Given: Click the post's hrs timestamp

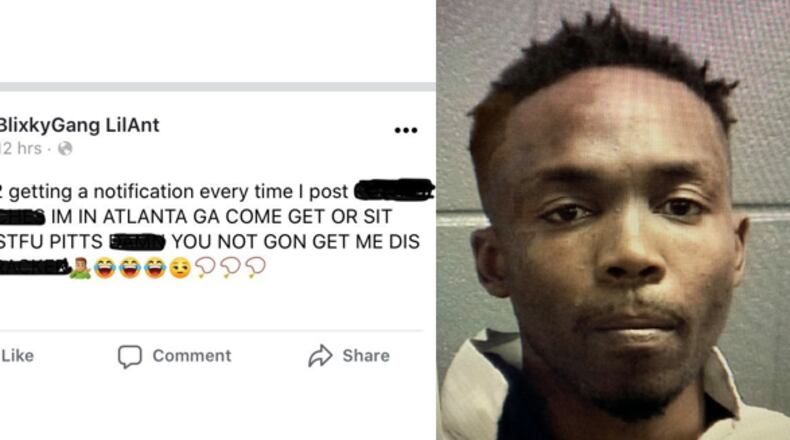Looking at the screenshot, I should coord(21,149).
